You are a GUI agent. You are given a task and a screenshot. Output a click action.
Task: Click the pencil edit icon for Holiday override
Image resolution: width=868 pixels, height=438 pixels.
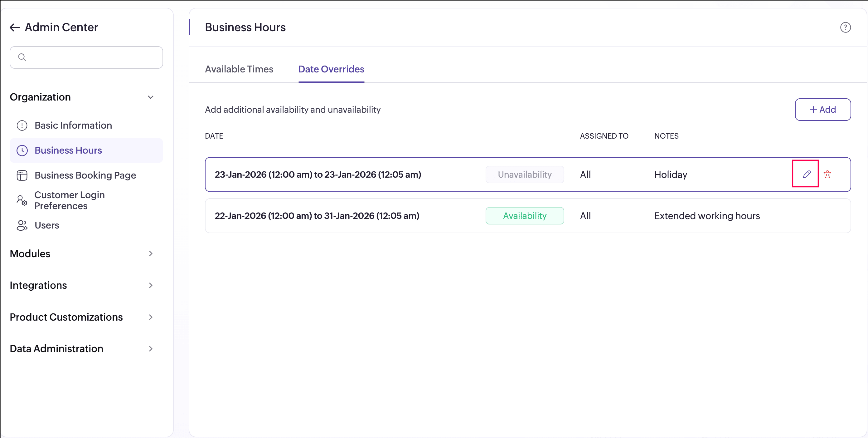coord(806,174)
